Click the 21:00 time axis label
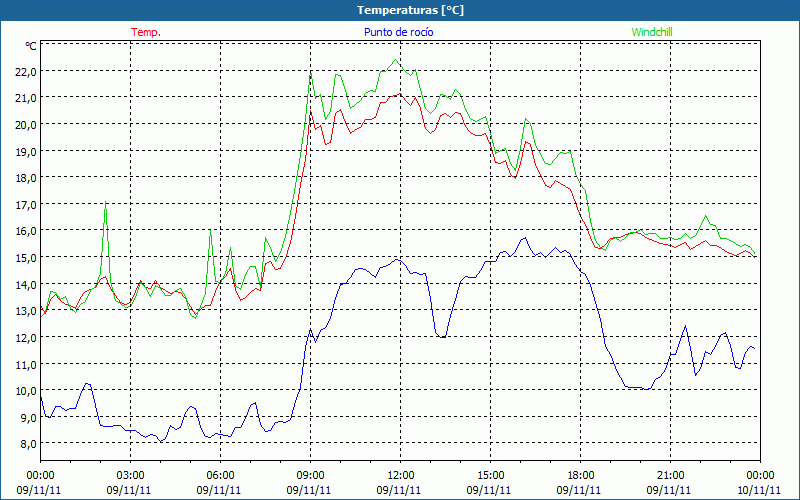800x500 pixels. click(670, 476)
